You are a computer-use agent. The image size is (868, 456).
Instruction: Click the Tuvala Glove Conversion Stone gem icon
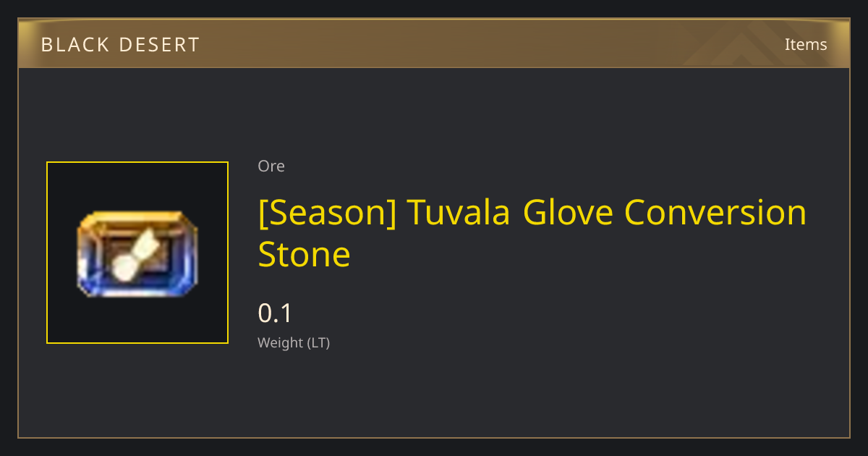pyautogui.click(x=137, y=253)
